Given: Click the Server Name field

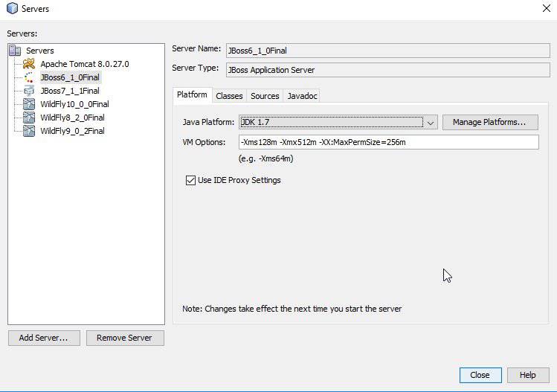Looking at the screenshot, I should [x=388, y=51].
